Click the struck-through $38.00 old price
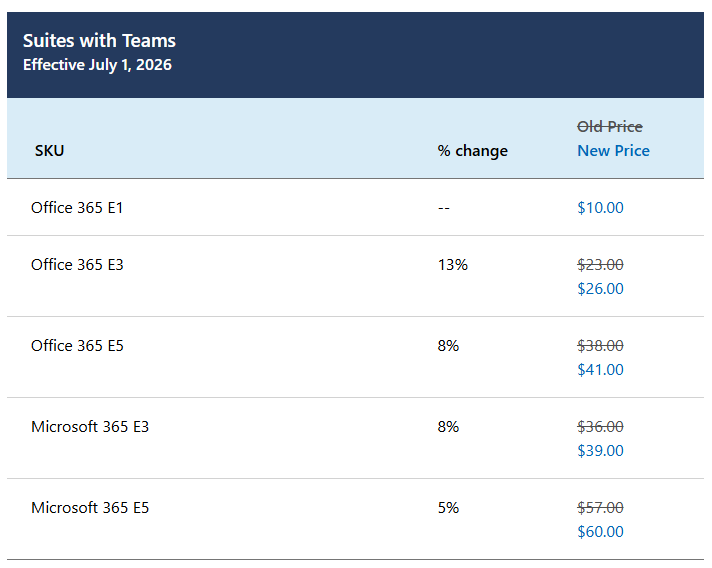Viewport: 712px width, 568px height. (x=600, y=346)
